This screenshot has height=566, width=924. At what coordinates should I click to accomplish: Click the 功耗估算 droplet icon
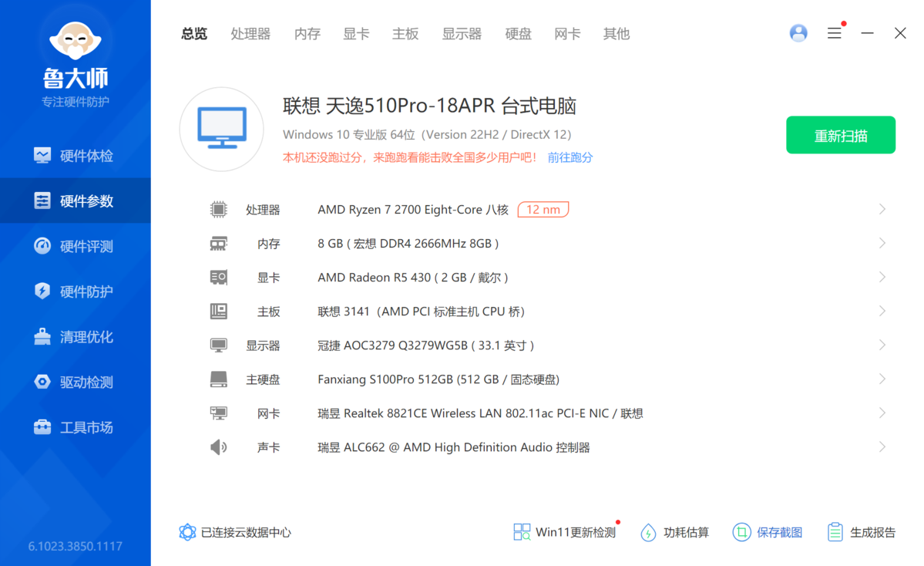(x=648, y=532)
